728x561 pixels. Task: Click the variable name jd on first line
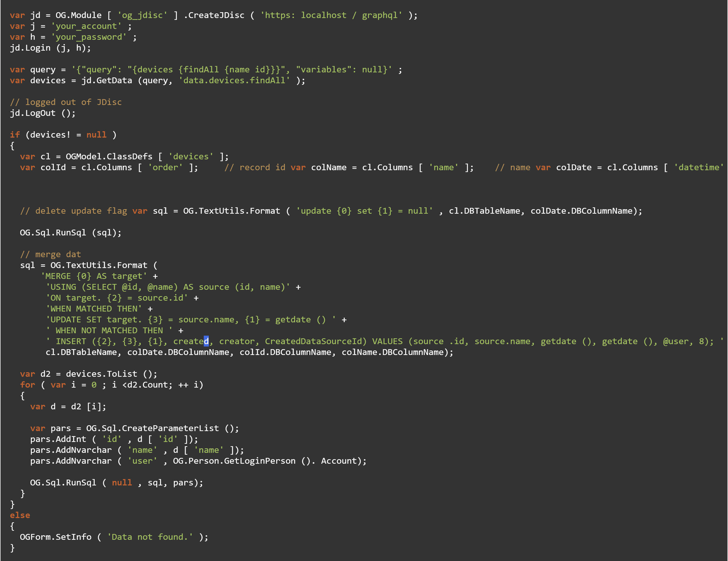[36, 15]
